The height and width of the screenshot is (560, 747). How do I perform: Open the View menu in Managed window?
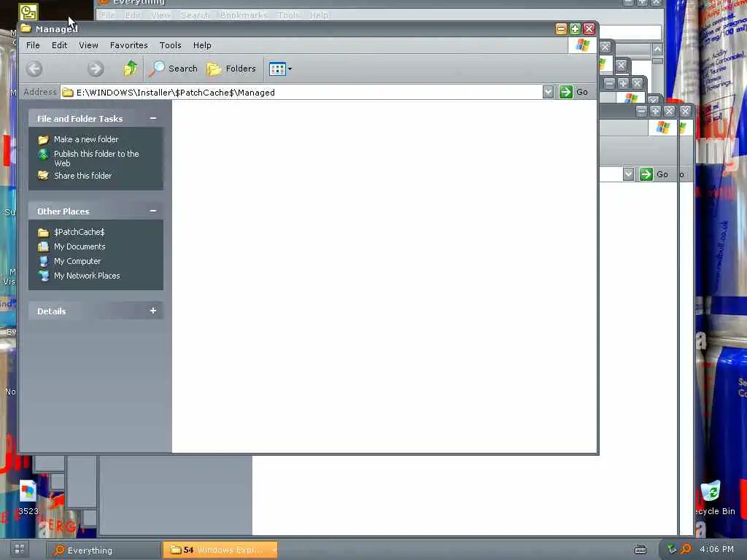click(88, 45)
